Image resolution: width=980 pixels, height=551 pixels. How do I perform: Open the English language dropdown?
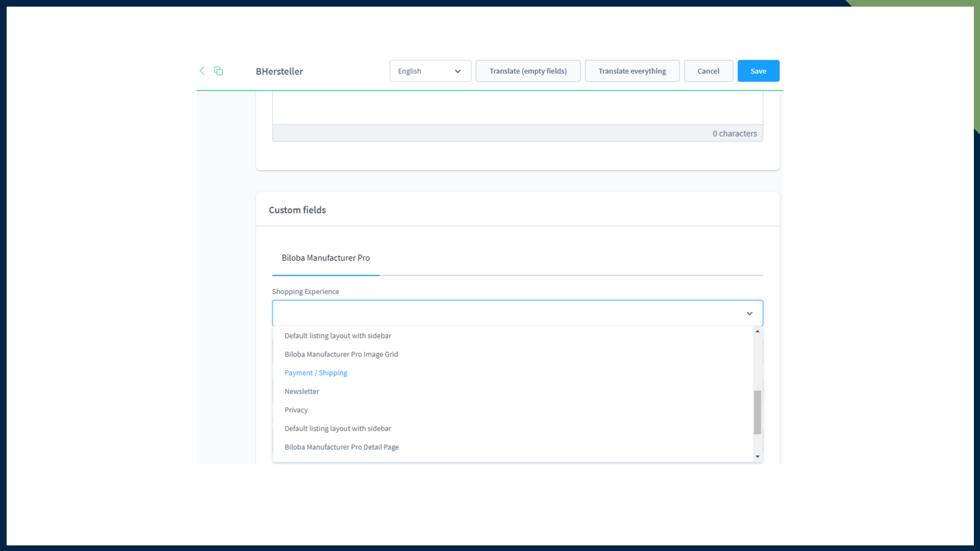[430, 71]
